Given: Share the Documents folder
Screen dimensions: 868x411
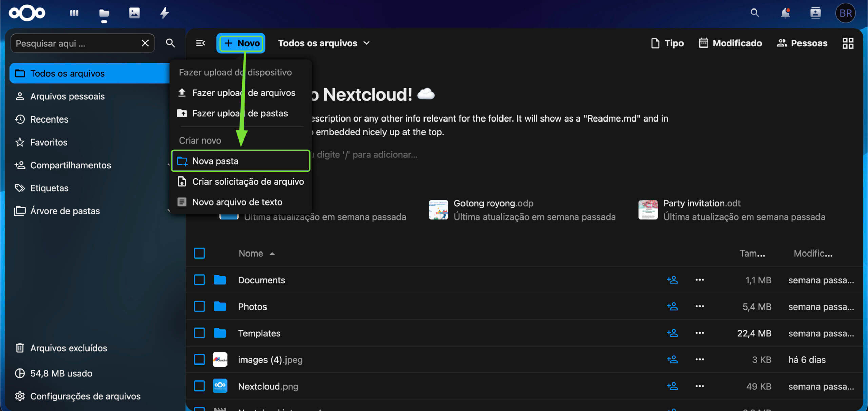Looking at the screenshot, I should [x=672, y=280].
